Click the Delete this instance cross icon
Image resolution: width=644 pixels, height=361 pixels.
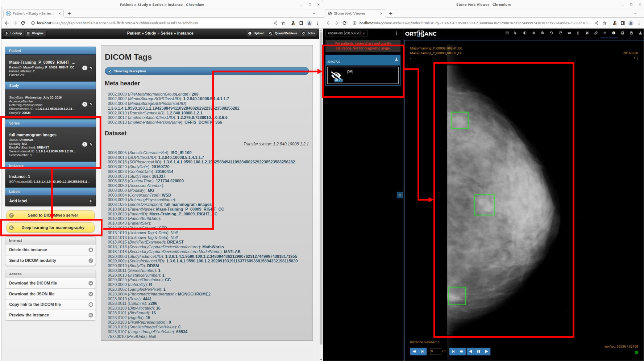click(x=91, y=250)
